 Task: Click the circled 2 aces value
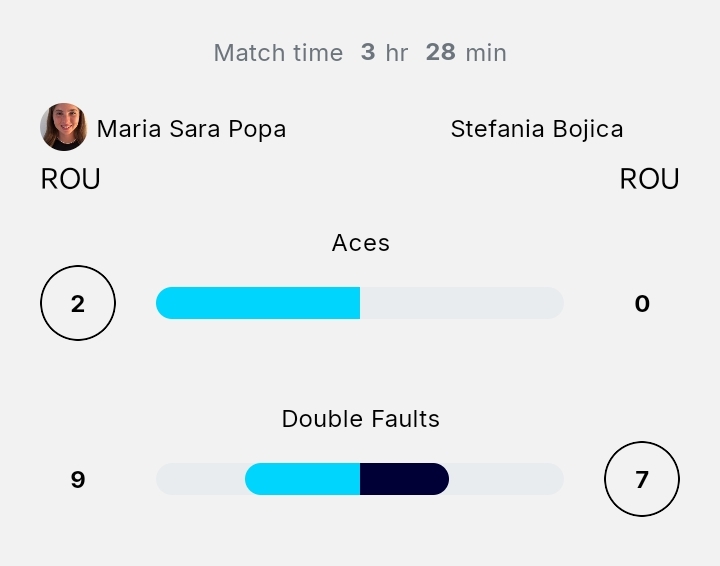[78, 303]
